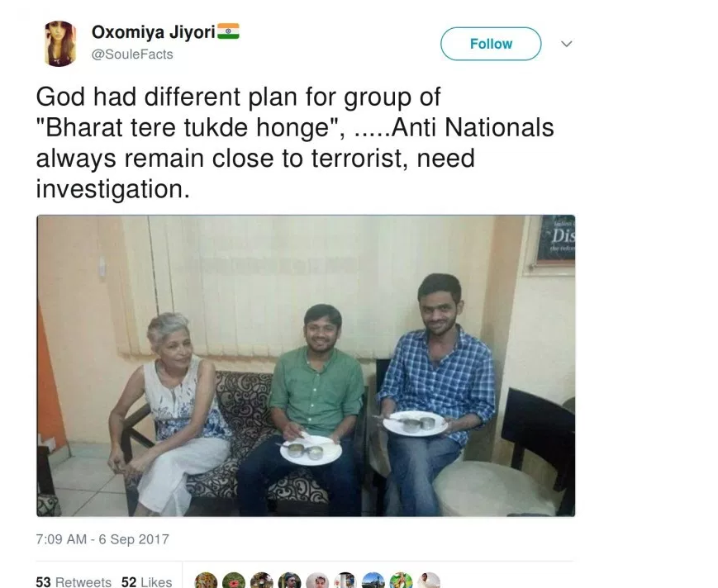The height and width of the screenshot is (588, 718).
Task: Open the tweet's attached photo
Action: click(x=305, y=366)
